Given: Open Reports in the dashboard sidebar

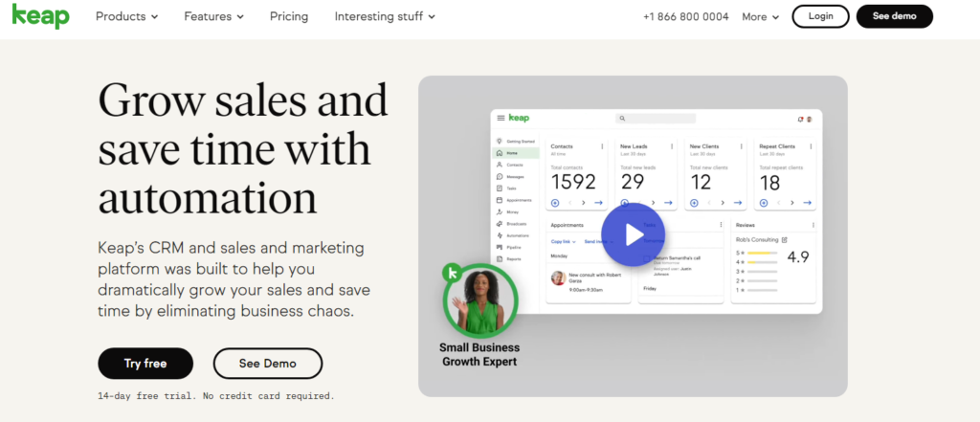Looking at the screenshot, I should click(509, 258).
